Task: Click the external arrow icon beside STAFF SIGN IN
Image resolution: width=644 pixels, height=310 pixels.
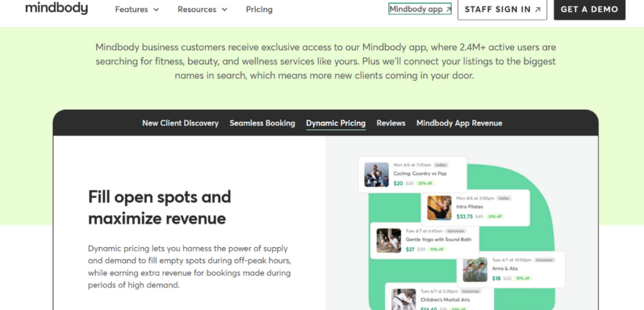Action: pos(538,10)
